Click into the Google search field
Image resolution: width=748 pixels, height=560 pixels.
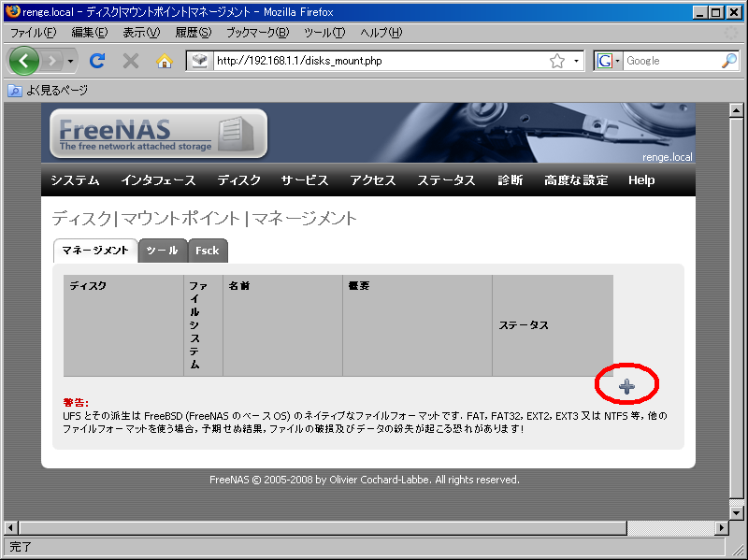pos(671,61)
